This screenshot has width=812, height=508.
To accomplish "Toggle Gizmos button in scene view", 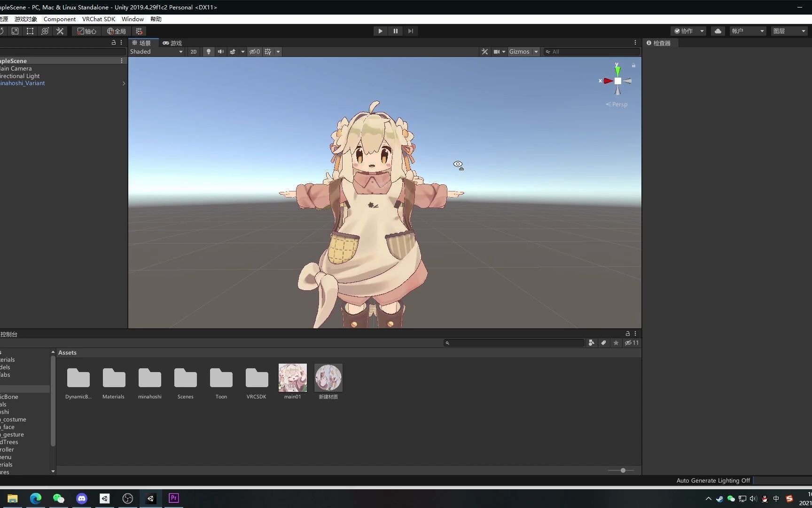I will click(x=519, y=52).
